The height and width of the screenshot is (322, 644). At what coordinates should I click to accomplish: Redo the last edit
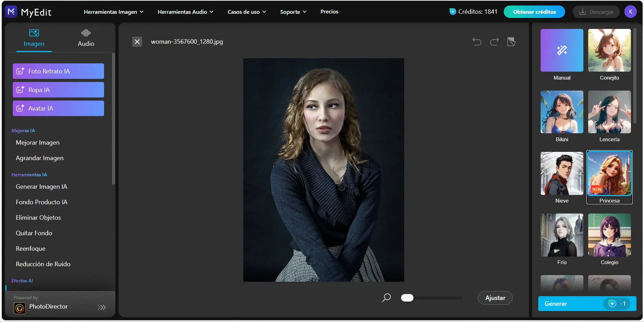(494, 42)
